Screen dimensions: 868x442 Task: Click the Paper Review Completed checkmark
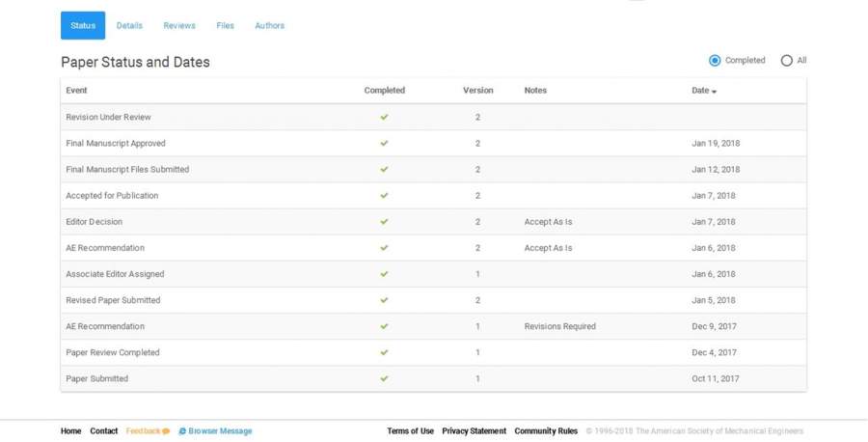(384, 352)
